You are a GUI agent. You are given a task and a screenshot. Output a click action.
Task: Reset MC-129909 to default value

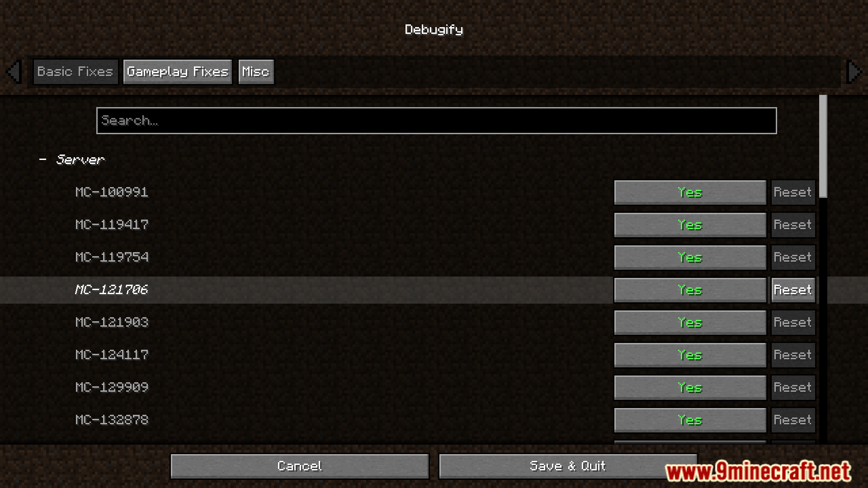point(793,387)
